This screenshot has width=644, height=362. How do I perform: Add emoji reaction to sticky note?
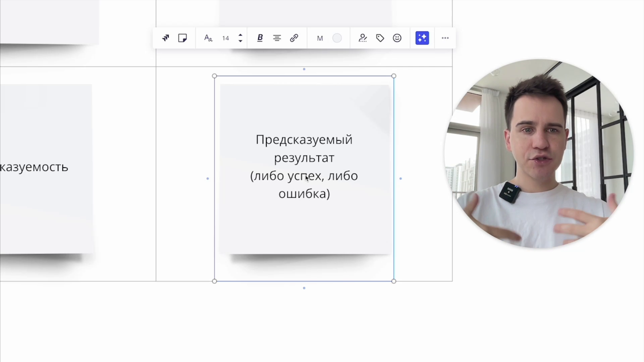[397, 38]
